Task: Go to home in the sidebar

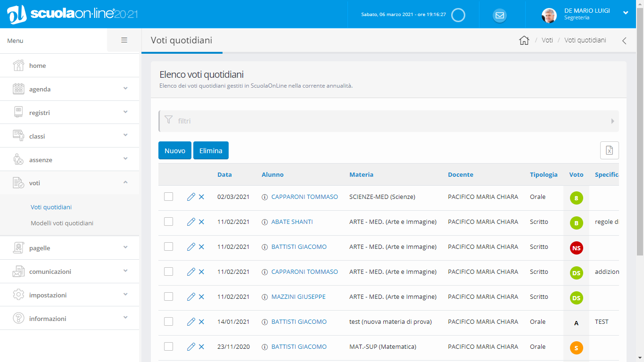Action: (x=38, y=66)
